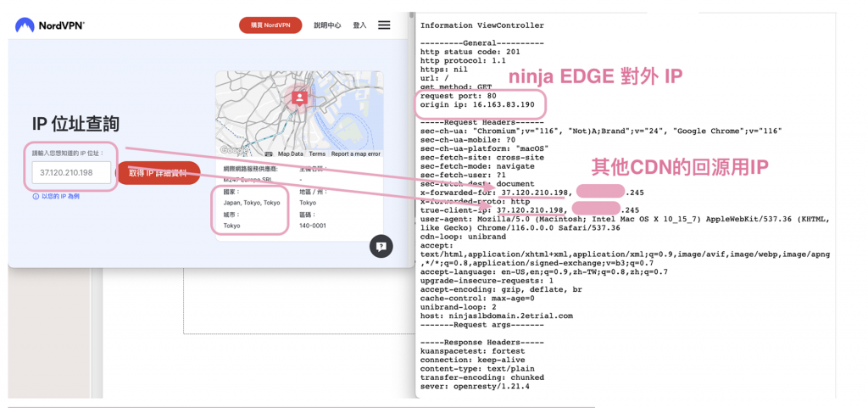This screenshot has width=868, height=408.
Task: Click the Map Data link on map
Action: tap(290, 154)
